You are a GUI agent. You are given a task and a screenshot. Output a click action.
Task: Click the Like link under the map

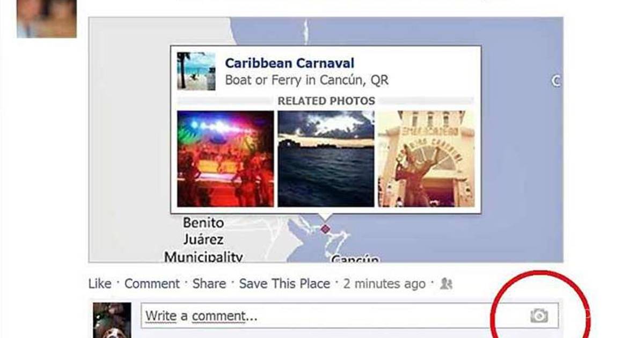click(100, 284)
